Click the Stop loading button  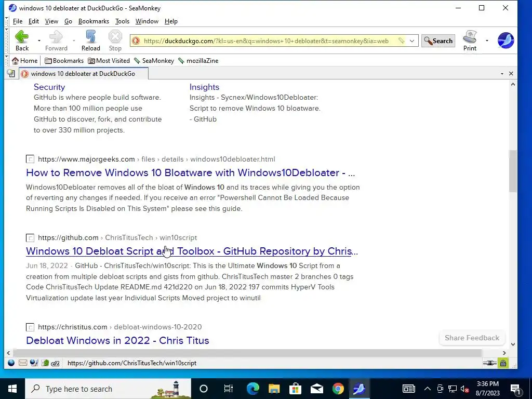[x=115, y=41]
